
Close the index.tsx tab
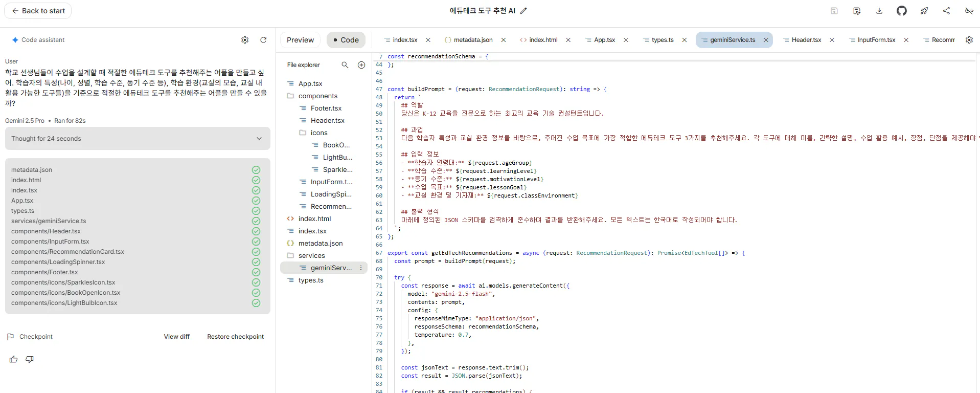(428, 40)
